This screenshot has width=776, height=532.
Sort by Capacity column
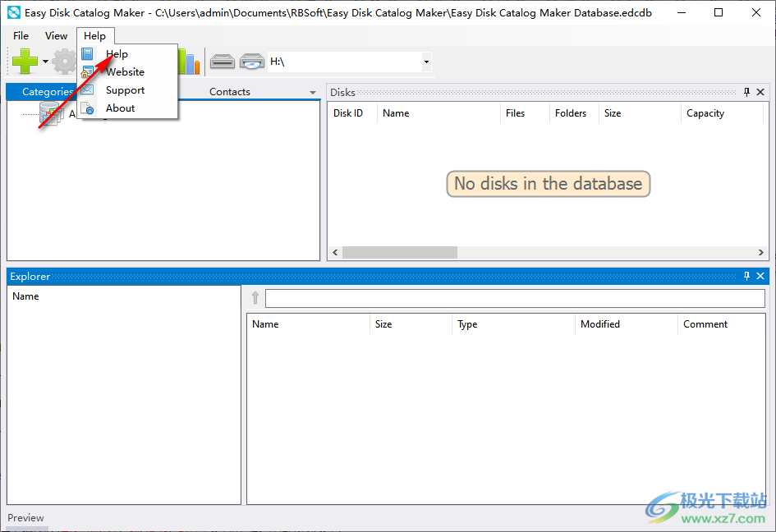tap(723, 113)
